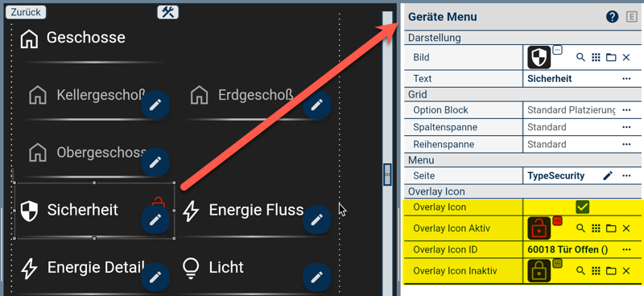Screen dimensions: 644x296
Task: Open Reihenspanne Standard options ellipsis
Action: coord(626,145)
